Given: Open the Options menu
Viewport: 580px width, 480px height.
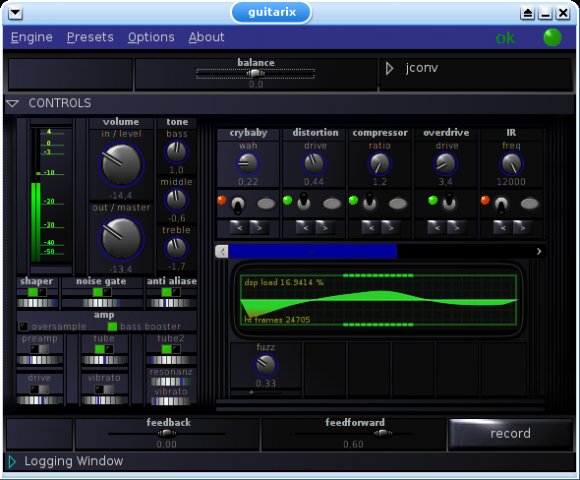Looking at the screenshot, I should click(151, 37).
